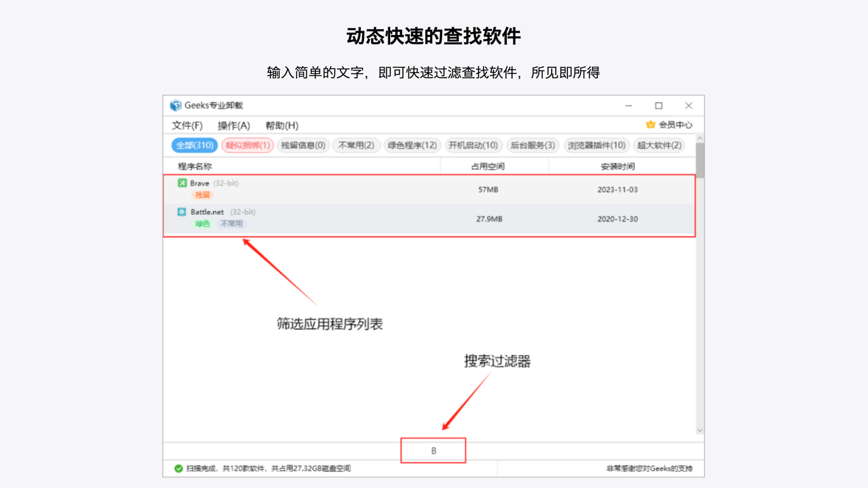Screen dimensions: 868x488
Task: Click the crown icon beside 会员中心
Action: (x=650, y=125)
